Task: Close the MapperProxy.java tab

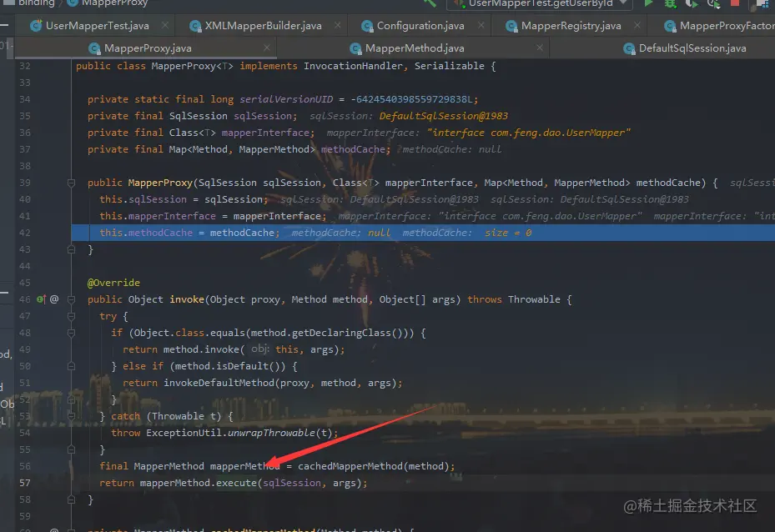Action: click(x=267, y=48)
